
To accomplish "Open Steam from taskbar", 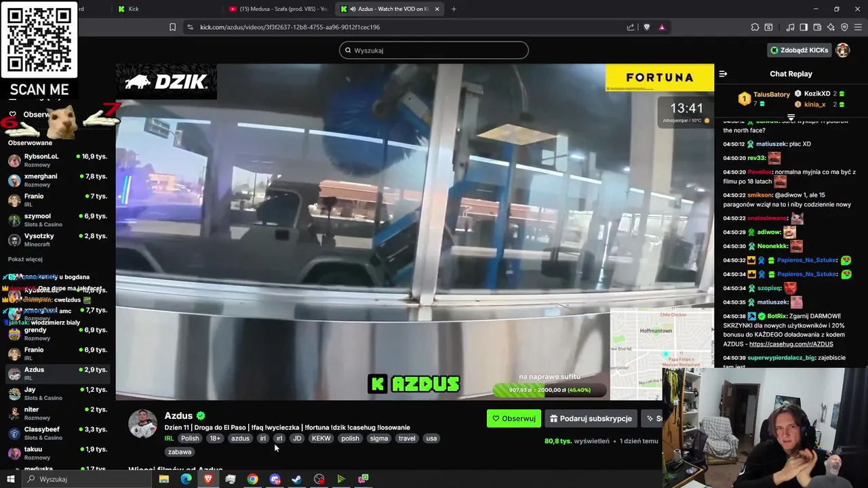I will point(296,479).
